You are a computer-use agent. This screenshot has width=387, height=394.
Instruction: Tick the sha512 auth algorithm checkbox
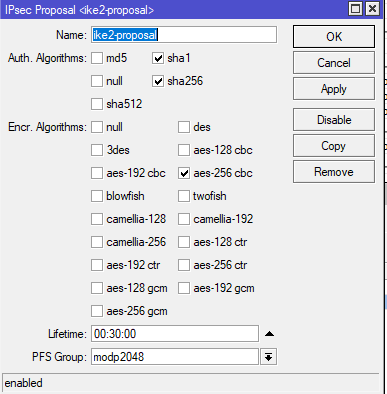(97, 104)
